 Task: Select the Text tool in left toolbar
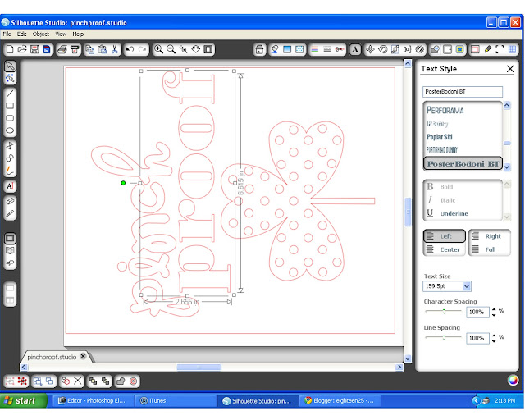click(x=10, y=186)
